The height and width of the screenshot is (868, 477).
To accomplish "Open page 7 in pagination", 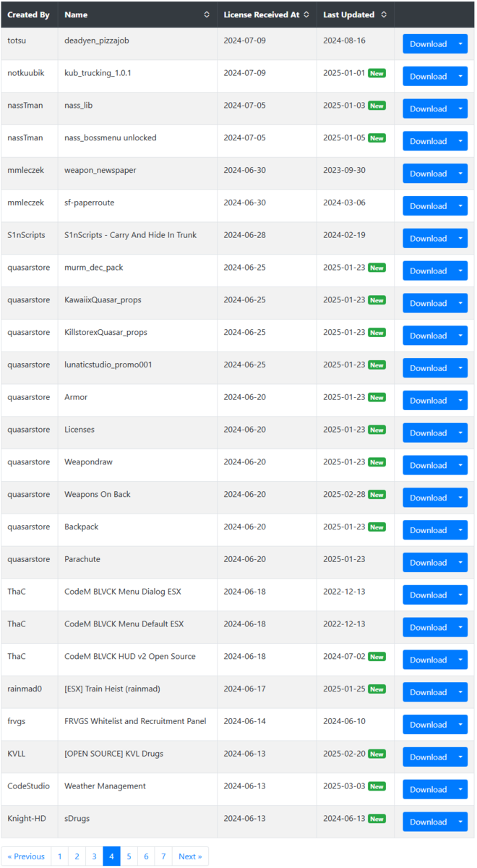I will (x=163, y=856).
